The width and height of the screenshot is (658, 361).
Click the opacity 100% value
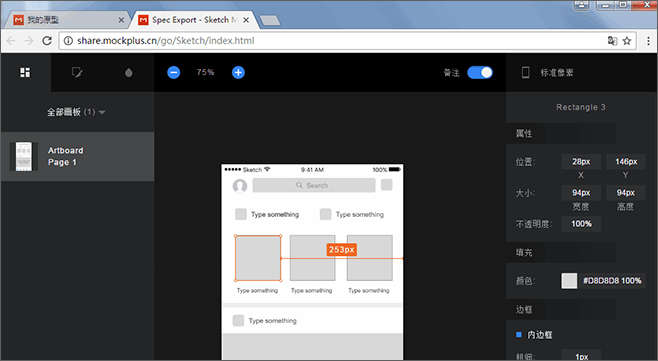point(581,224)
